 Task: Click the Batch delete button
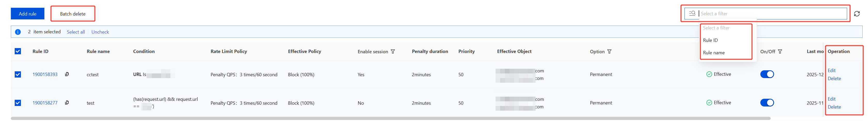(73, 14)
